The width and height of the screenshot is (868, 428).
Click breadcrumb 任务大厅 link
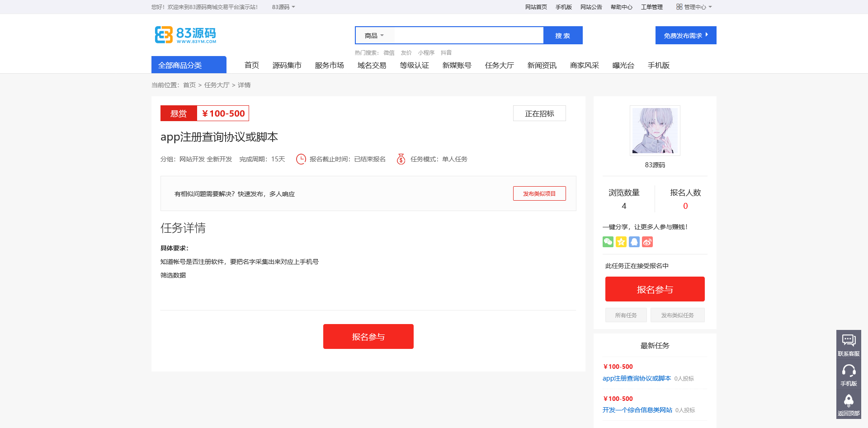tap(217, 85)
